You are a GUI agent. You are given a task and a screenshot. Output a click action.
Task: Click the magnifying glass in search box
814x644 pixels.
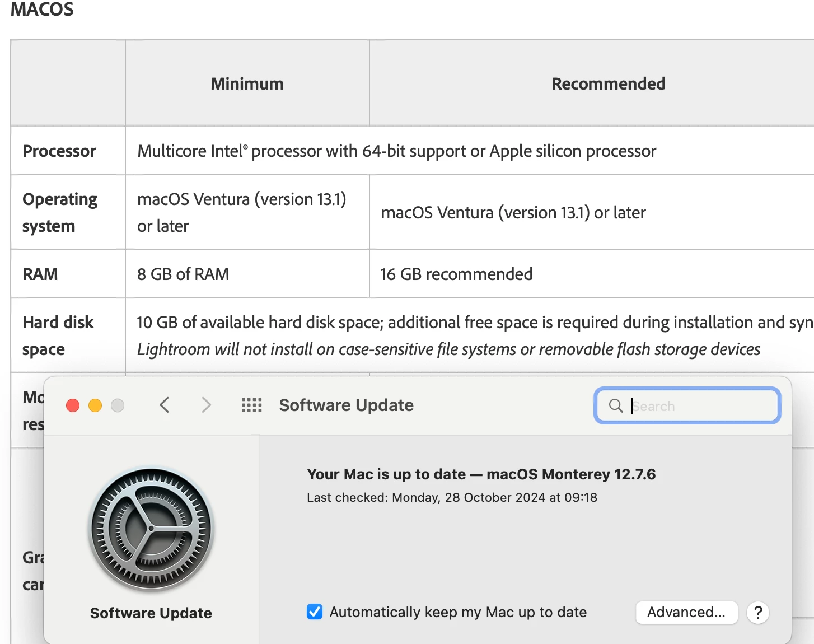click(615, 405)
